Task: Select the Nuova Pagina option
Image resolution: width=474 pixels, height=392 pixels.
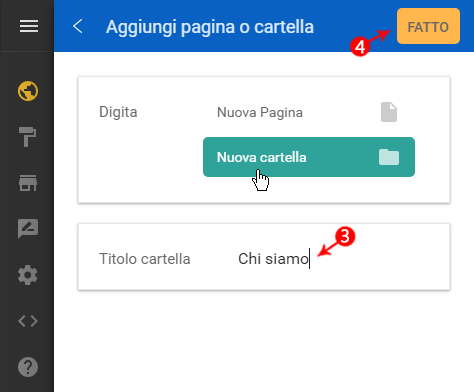Action: (x=309, y=112)
